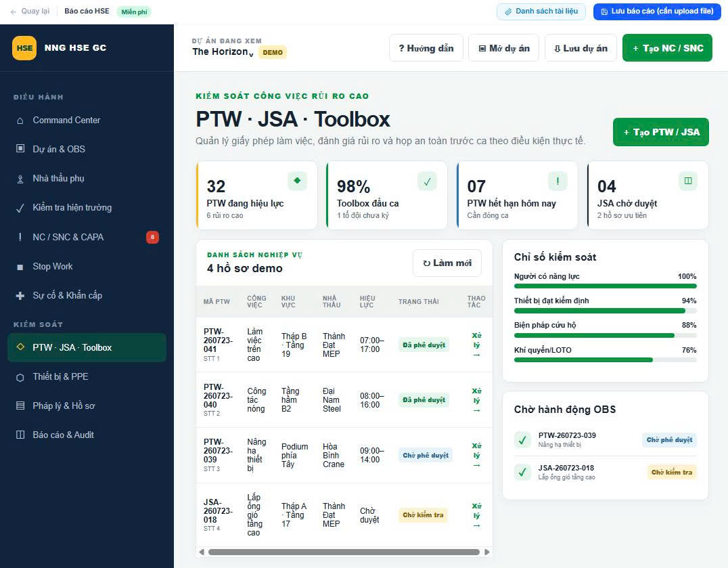
Task: Click the 07:00–17:00 validity cell
Action: [x=371, y=345]
